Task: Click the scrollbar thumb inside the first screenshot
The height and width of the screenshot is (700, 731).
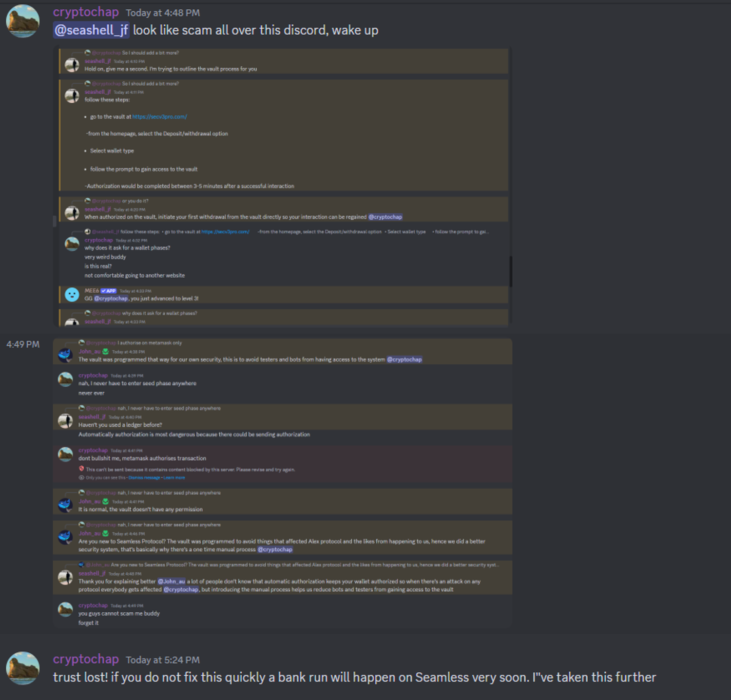Action: [x=510, y=271]
